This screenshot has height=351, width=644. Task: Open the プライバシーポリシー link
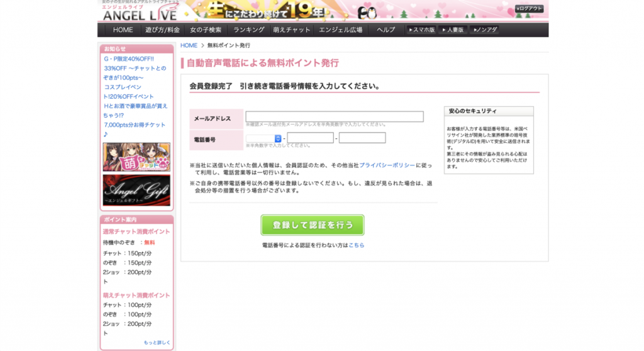387,165
